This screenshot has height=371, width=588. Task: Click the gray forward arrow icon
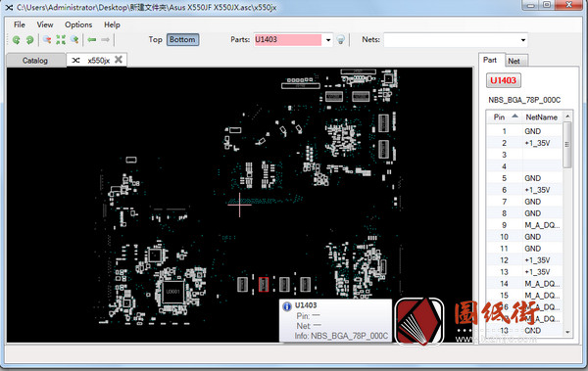pyautogui.click(x=106, y=40)
